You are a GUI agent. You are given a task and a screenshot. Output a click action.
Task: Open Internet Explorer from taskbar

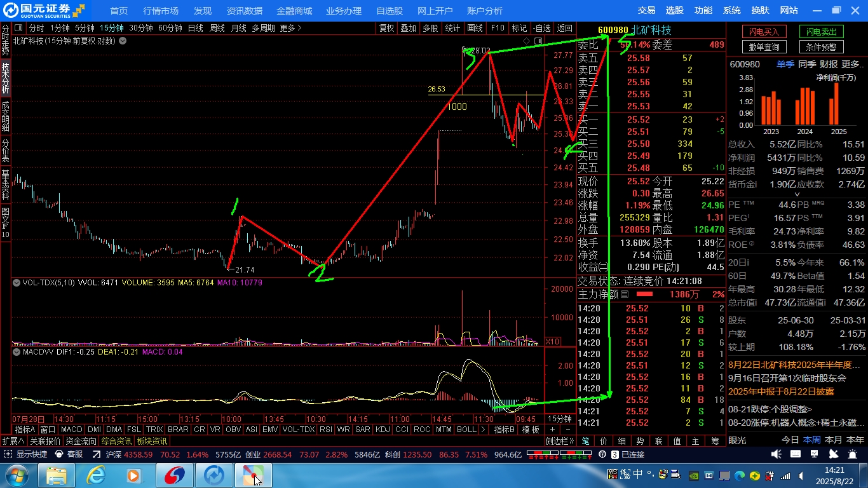pos(96,475)
